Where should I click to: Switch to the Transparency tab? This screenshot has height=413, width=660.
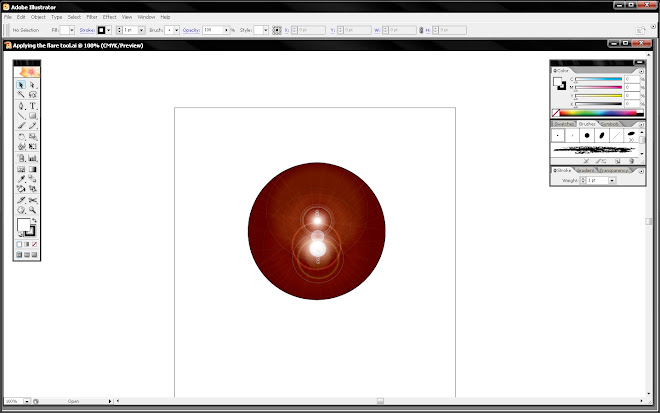tap(613, 171)
